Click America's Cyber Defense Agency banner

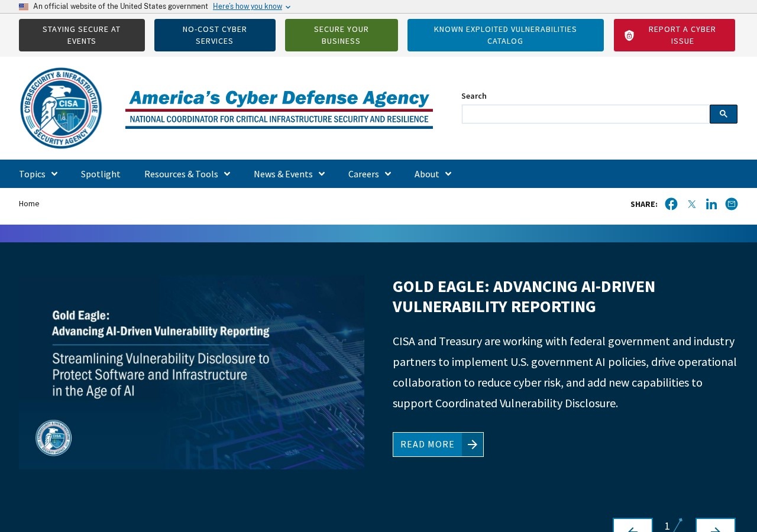click(279, 109)
